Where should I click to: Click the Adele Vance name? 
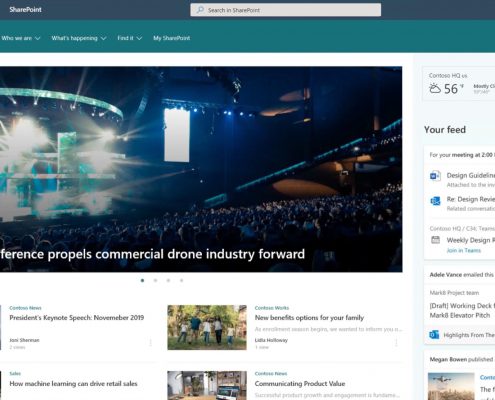[x=445, y=275]
